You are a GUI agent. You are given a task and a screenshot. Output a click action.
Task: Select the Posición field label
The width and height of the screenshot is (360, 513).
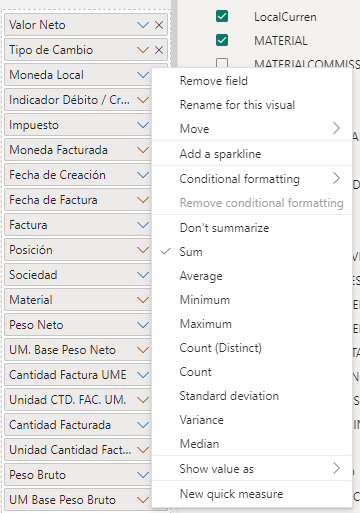[31, 250]
